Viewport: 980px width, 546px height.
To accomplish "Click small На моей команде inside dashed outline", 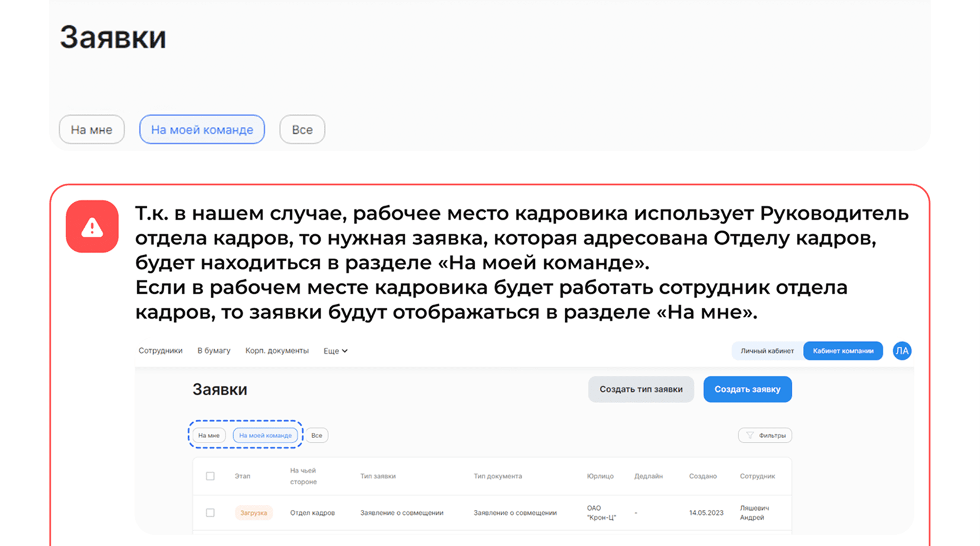I will (x=265, y=436).
